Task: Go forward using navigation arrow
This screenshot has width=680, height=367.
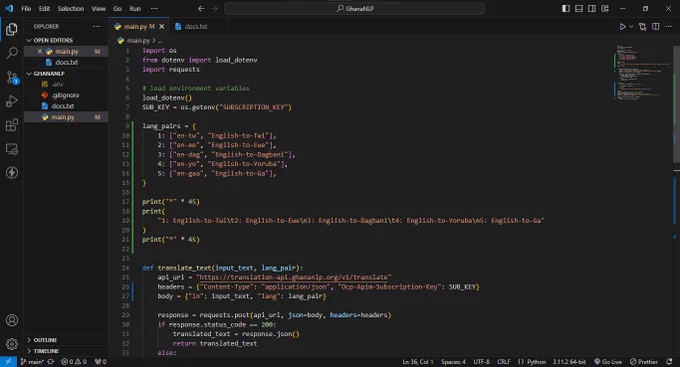Action: coord(214,8)
